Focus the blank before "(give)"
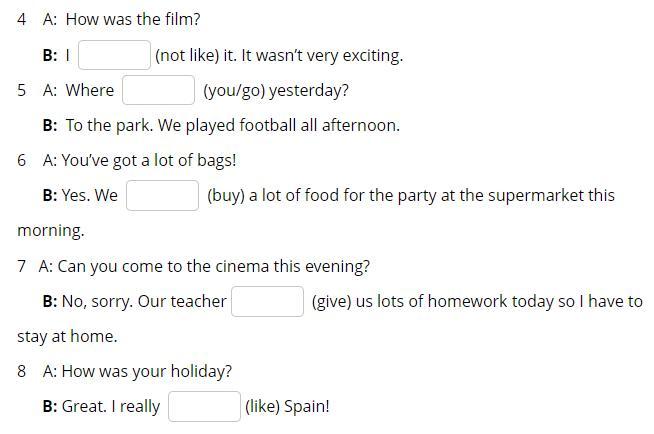654x434 pixels. click(267, 301)
